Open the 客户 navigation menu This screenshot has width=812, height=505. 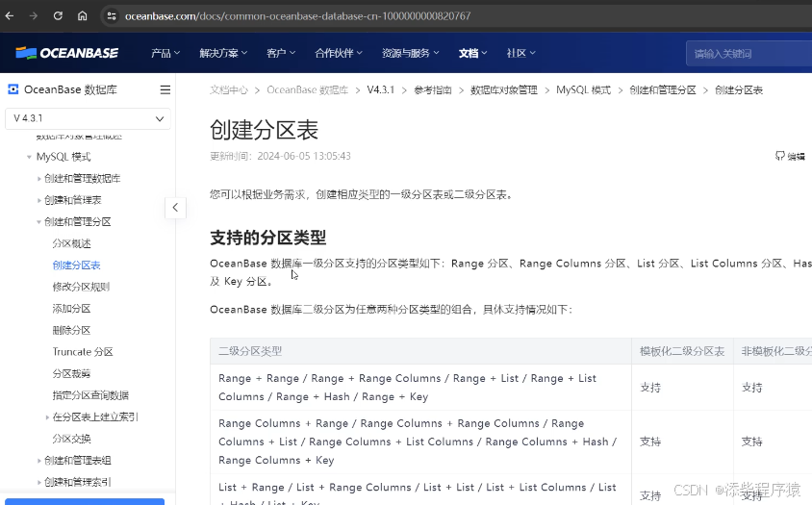[x=281, y=53]
